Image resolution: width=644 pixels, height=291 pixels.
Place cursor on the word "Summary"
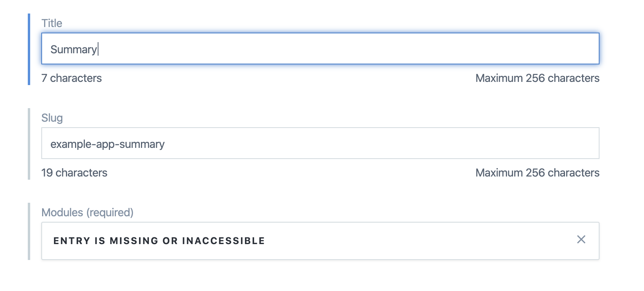click(73, 50)
